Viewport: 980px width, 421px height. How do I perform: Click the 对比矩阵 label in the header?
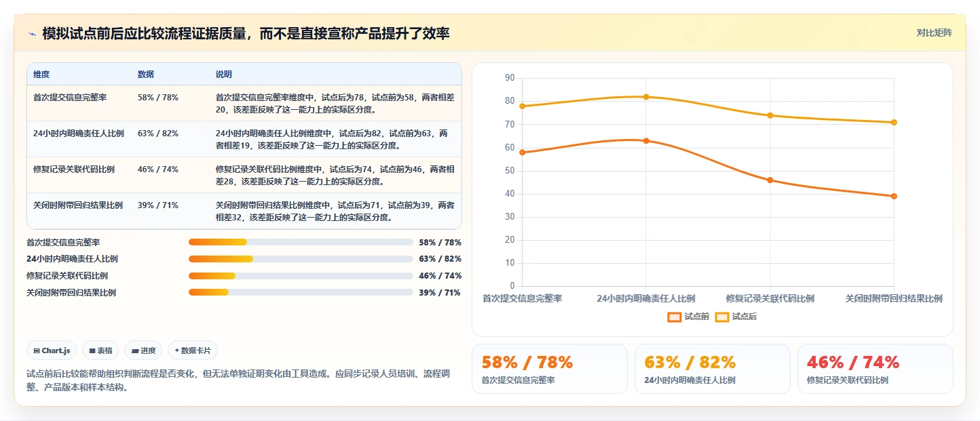click(934, 33)
